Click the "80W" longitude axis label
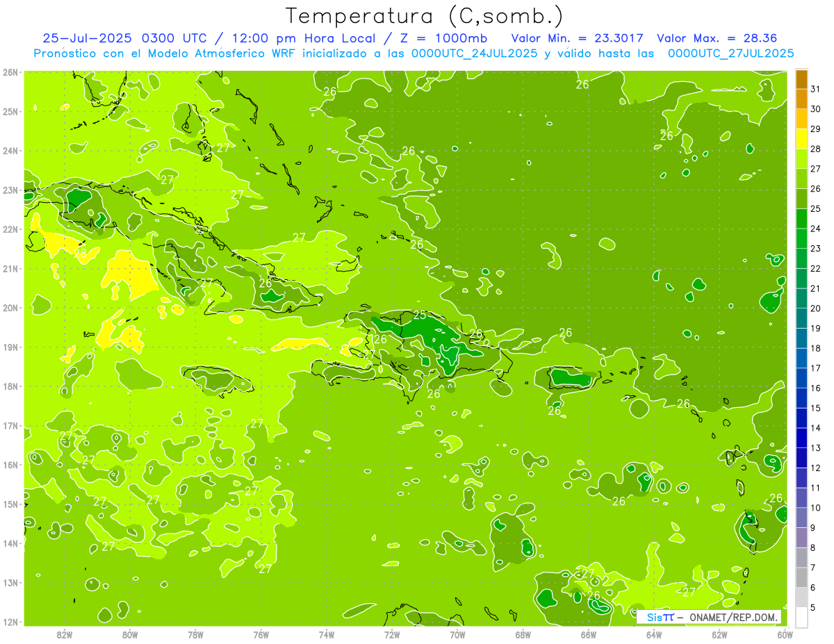 pyautogui.click(x=130, y=634)
